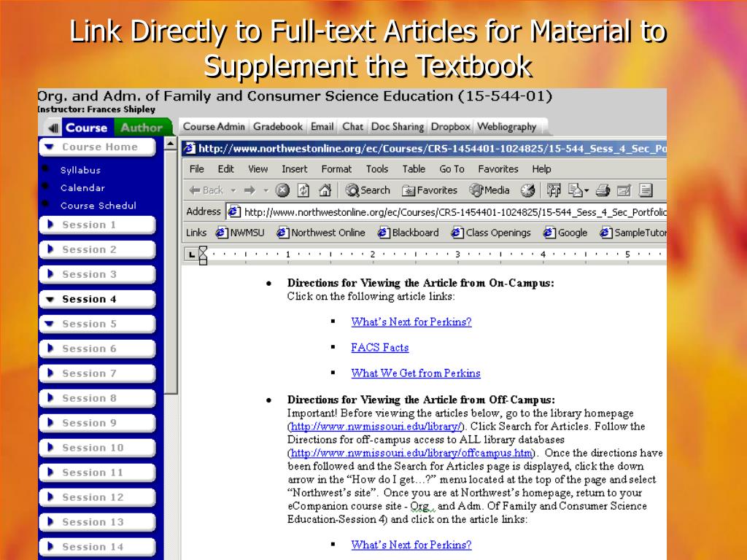Click the Refresh page icon
Image resolution: width=747 pixels, height=560 pixels.
303,190
